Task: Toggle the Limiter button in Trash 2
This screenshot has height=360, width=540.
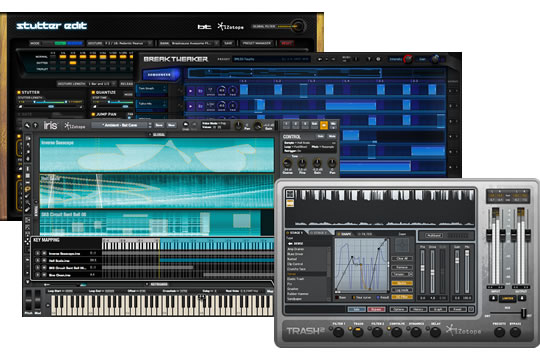Action: (x=507, y=299)
